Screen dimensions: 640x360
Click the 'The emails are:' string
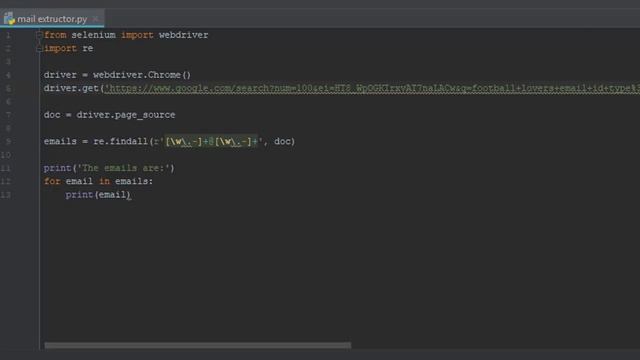coord(124,168)
